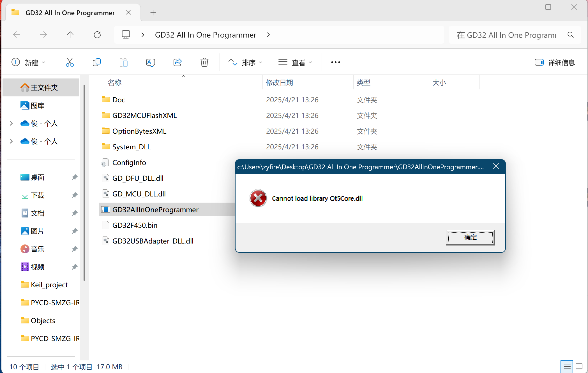Open the 排序 sort dropdown
The image size is (588, 373).
pos(245,62)
